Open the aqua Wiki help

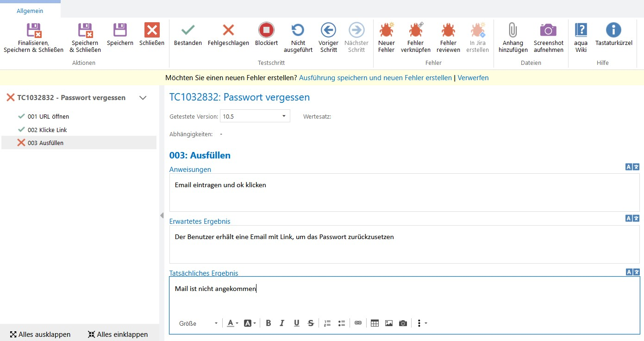(x=581, y=31)
